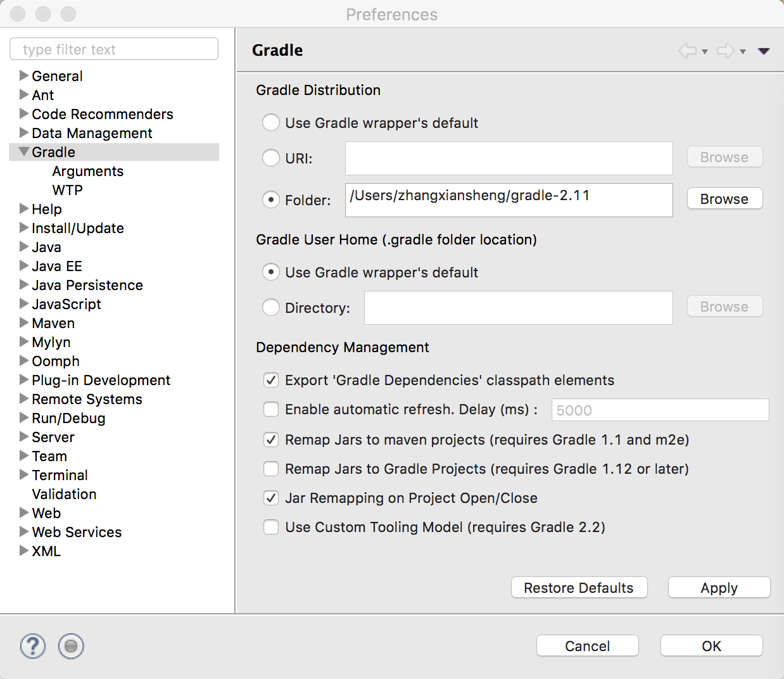Screen dimensions: 784x679
Task: Go back with the left arrow icon
Action: coord(687,51)
